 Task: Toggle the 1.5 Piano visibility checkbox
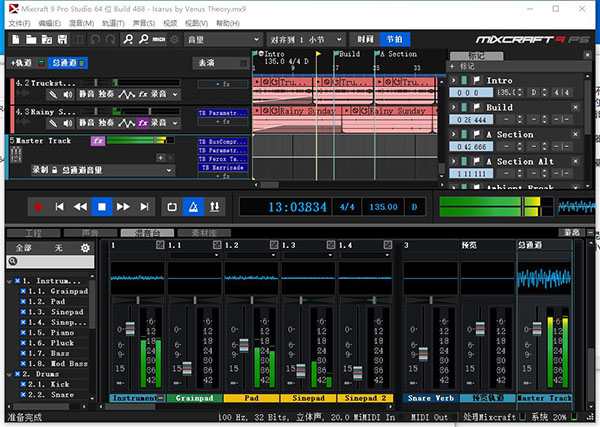click(x=23, y=332)
